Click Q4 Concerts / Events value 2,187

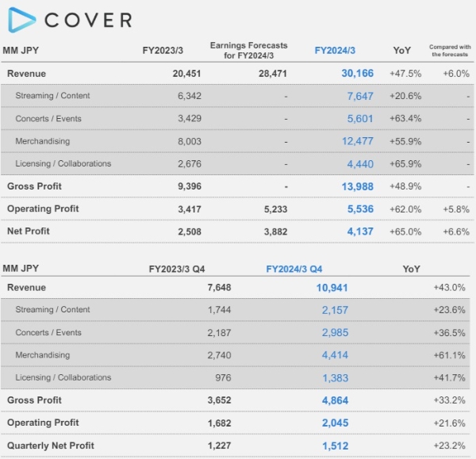pos(219,333)
